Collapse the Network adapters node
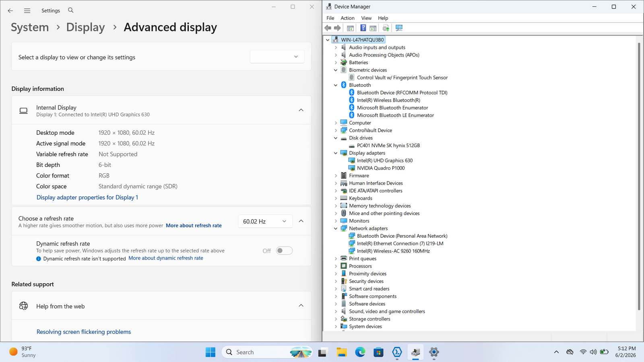The image size is (644, 362). point(336,228)
